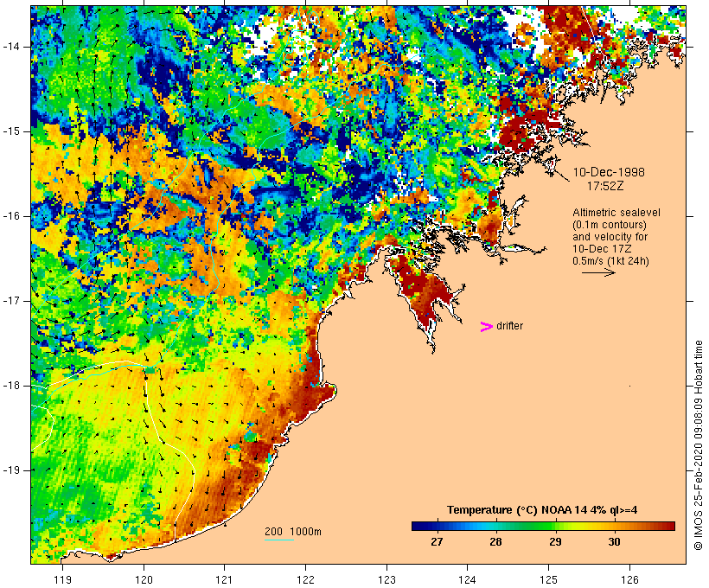Click the velocity scale reference arrow
Viewport: 709px width, 588px height.
coord(597,272)
